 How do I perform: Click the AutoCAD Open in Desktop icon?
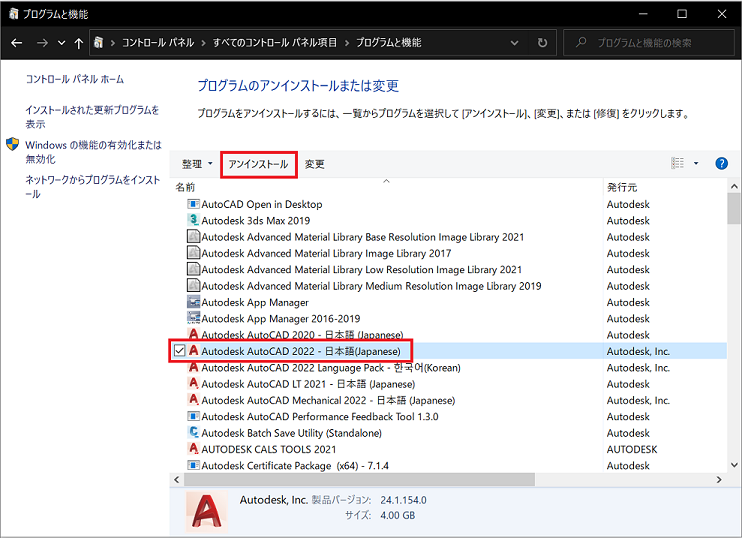[x=193, y=204]
